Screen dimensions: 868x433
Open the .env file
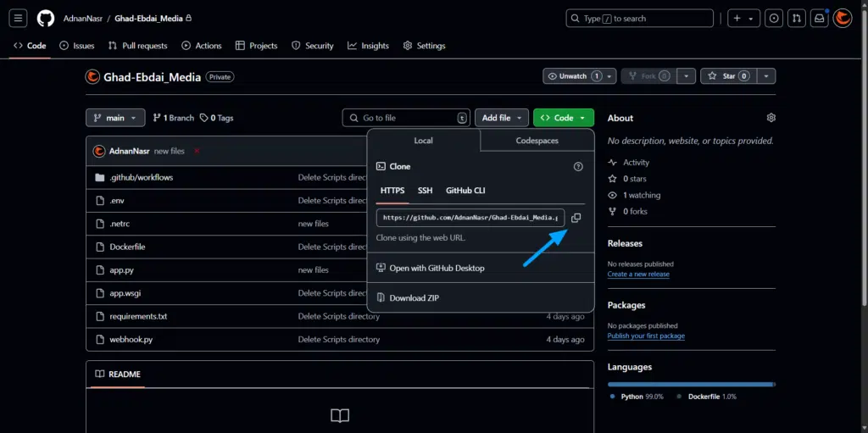click(x=117, y=201)
